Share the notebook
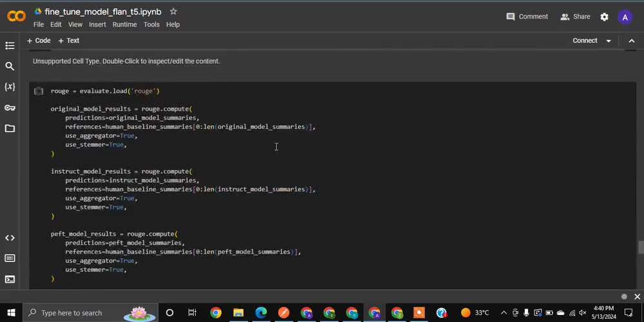This screenshot has width=644, height=322. coord(575,17)
